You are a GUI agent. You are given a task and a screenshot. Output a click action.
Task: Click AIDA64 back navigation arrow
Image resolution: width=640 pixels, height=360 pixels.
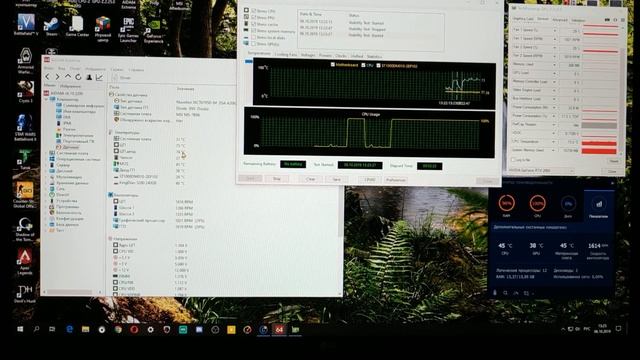(x=48, y=77)
